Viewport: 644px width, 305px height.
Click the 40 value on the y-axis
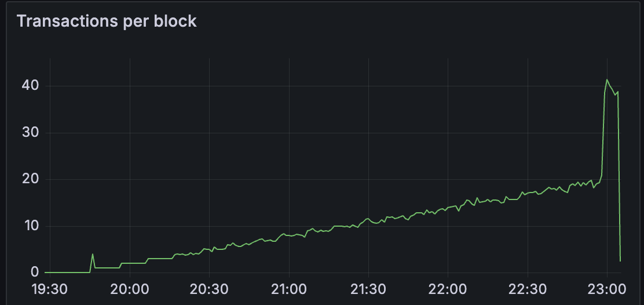coord(31,86)
